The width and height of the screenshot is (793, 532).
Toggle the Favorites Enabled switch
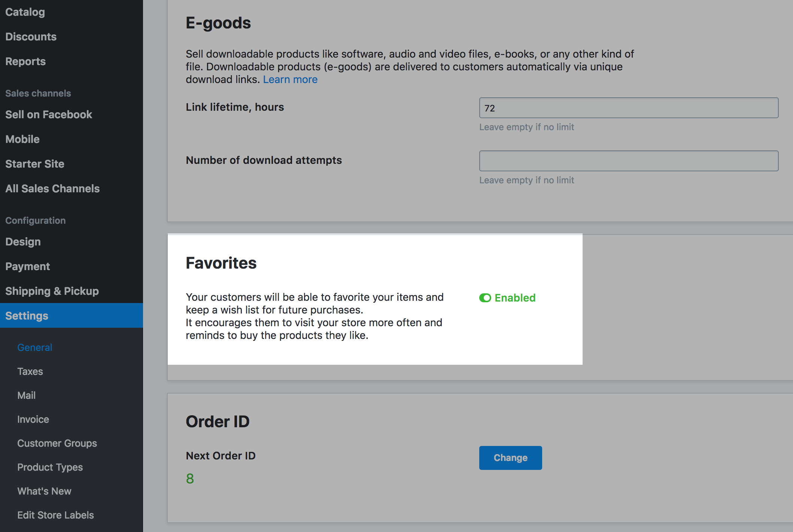click(x=485, y=298)
